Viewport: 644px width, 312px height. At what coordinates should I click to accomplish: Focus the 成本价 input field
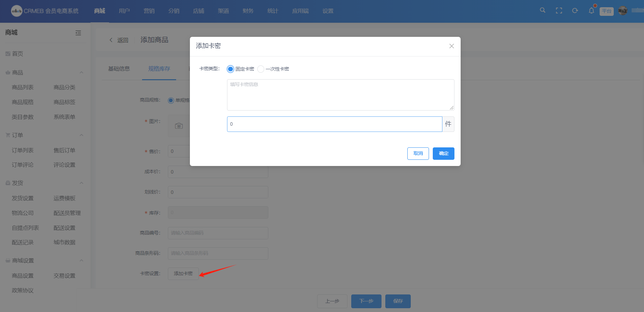pyautogui.click(x=218, y=172)
